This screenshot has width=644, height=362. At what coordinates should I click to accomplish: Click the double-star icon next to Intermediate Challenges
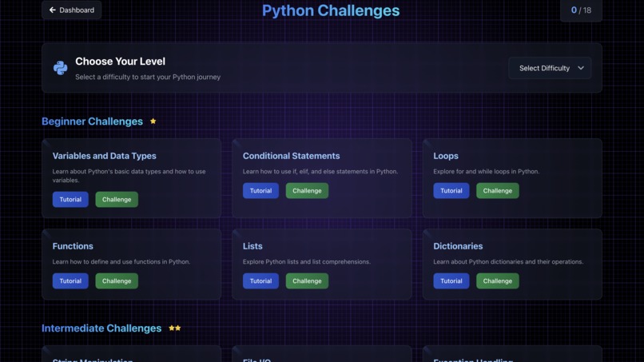[175, 328]
